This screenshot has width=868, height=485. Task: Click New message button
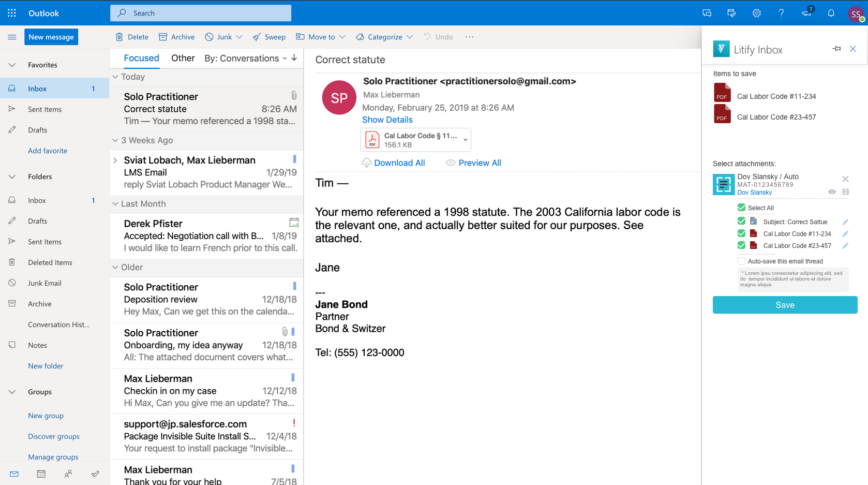(51, 37)
